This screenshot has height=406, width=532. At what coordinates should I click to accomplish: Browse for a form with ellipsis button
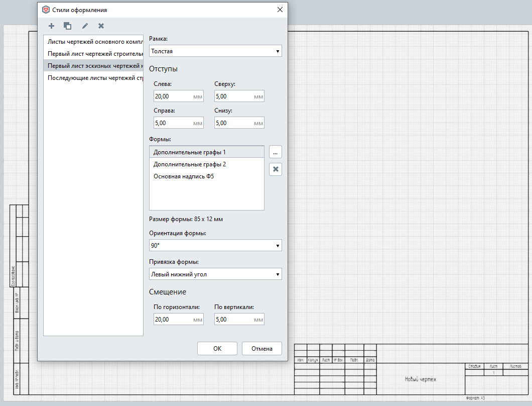(276, 152)
